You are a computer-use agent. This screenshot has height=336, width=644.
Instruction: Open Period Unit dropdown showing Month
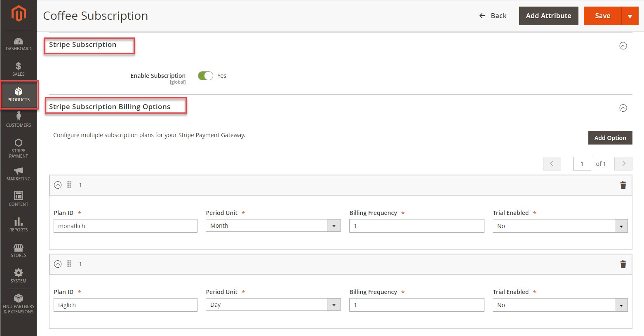click(x=273, y=226)
